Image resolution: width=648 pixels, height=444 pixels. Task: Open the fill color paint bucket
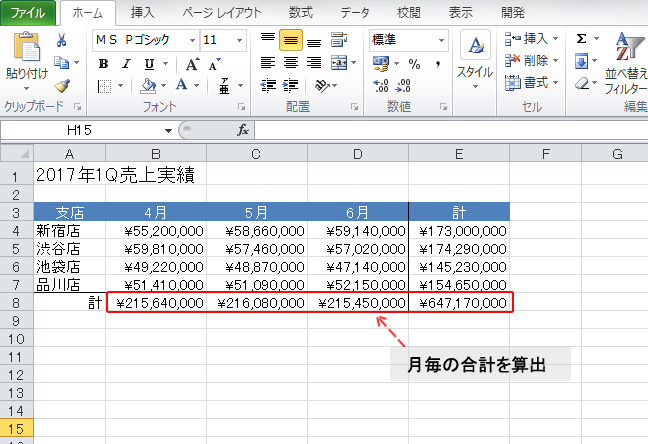(148, 86)
